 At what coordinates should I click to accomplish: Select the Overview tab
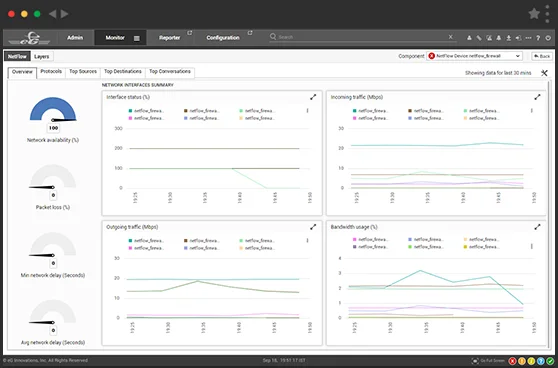pos(22,72)
